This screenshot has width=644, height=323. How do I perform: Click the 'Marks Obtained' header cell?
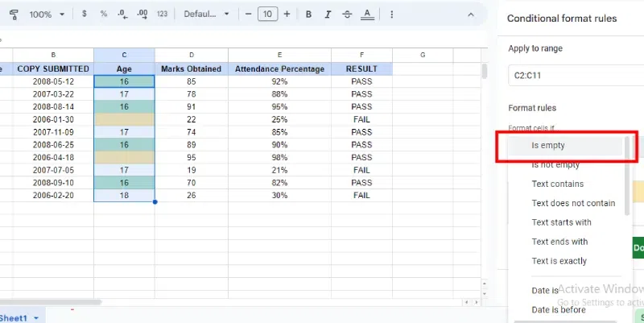192,69
